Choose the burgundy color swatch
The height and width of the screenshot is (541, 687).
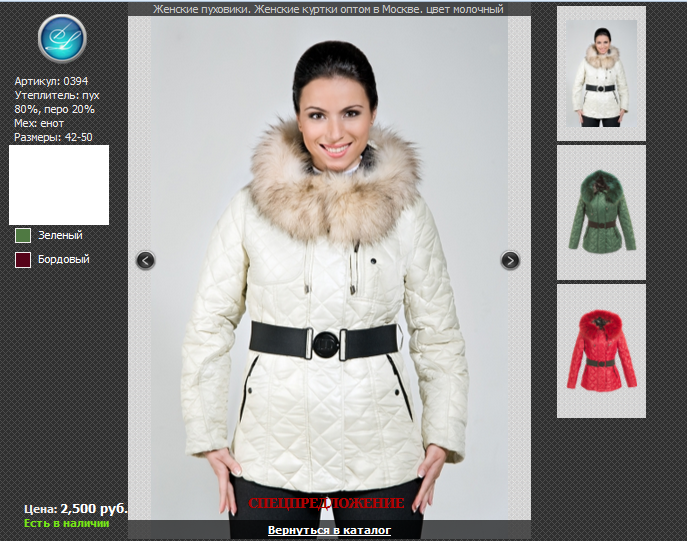23,260
